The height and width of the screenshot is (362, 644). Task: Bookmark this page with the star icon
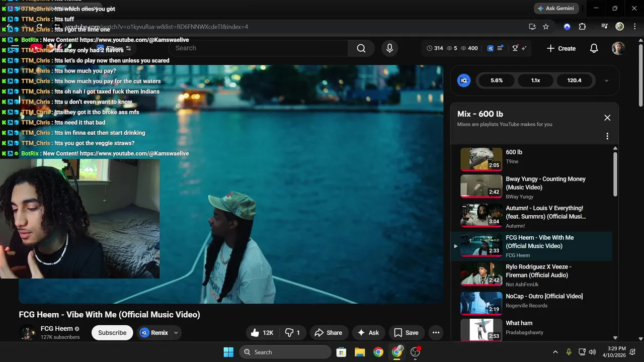(x=546, y=27)
